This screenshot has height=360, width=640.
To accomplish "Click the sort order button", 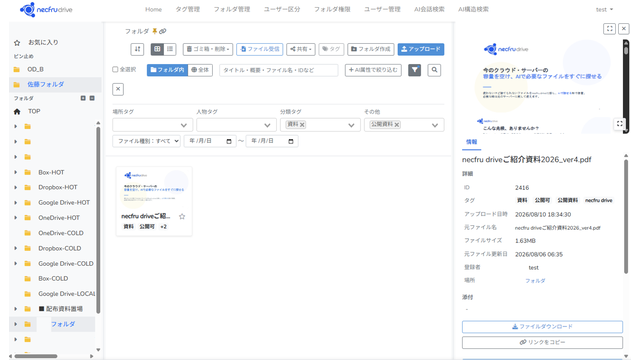I will 138,49.
